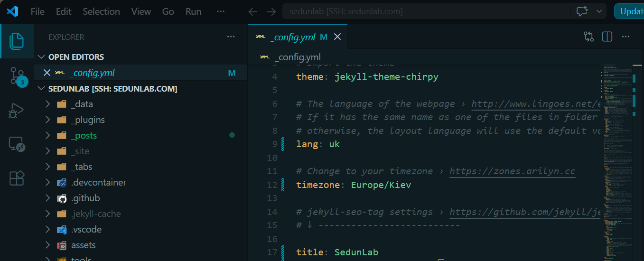Image resolution: width=644 pixels, height=261 pixels.
Task: Expand the .github folder
Action: tap(47, 198)
